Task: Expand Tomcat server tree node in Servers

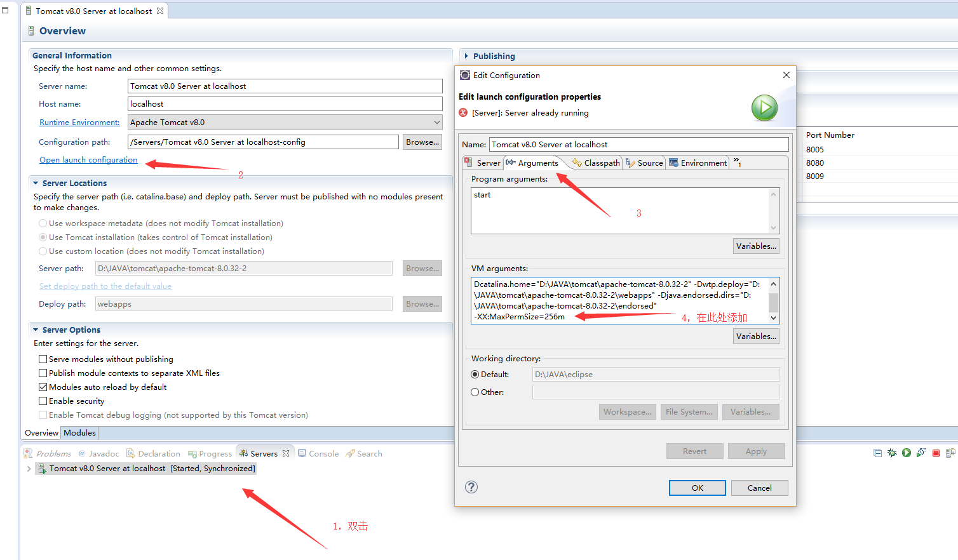Action: [29, 469]
